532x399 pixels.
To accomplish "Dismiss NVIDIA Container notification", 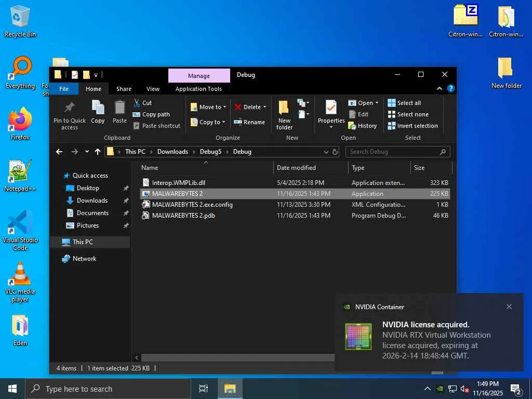I will pos(509,307).
